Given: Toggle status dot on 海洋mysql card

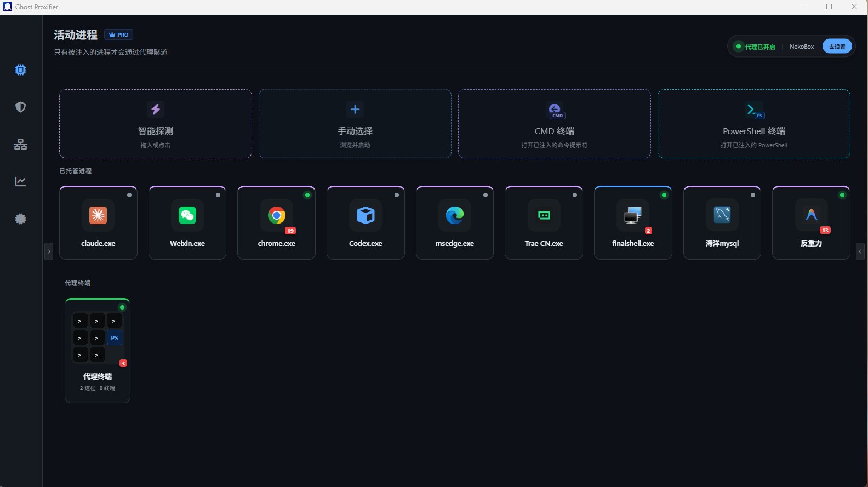Looking at the screenshot, I should pyautogui.click(x=753, y=195).
